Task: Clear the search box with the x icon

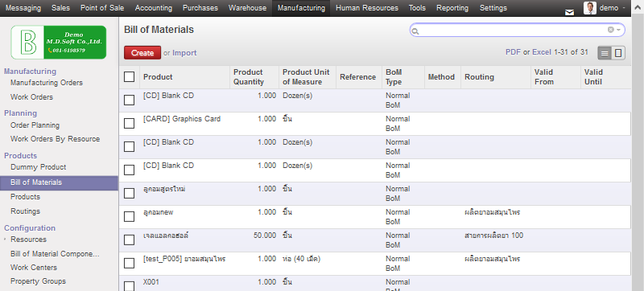Action: tap(611, 30)
